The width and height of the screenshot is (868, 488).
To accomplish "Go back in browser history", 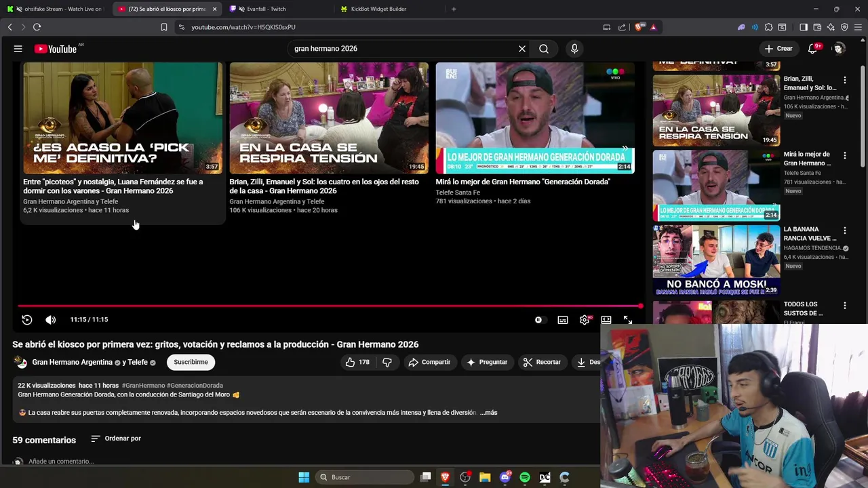I will 9,27.
